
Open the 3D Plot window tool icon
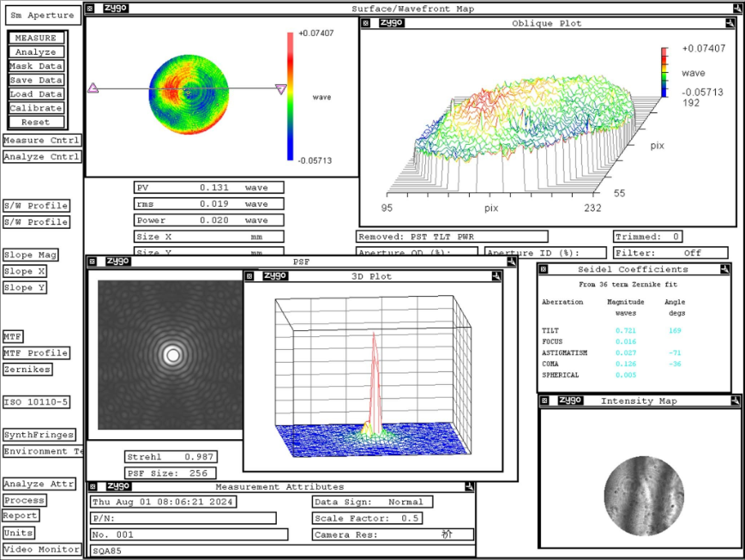point(496,276)
